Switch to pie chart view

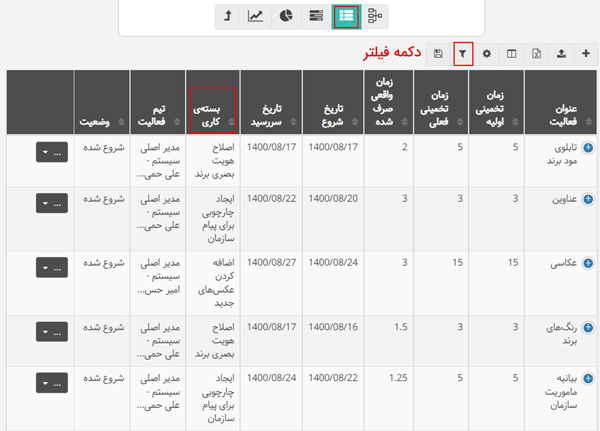pos(286,16)
